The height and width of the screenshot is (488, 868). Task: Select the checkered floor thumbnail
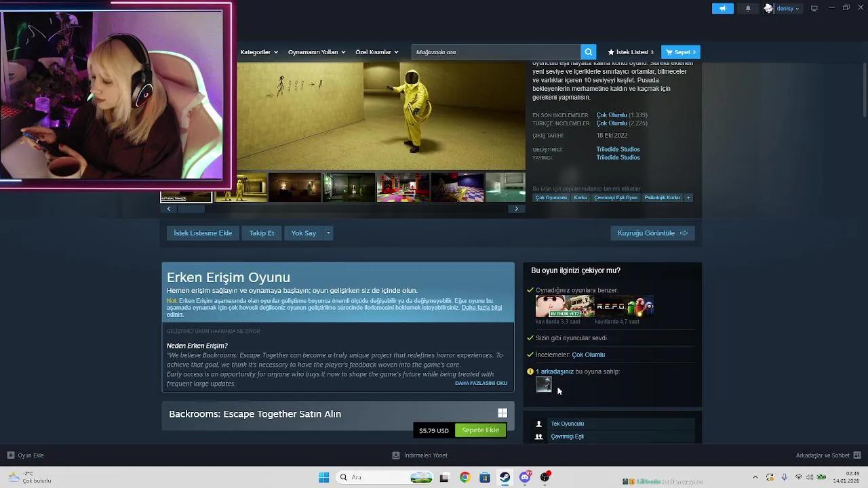tap(458, 188)
